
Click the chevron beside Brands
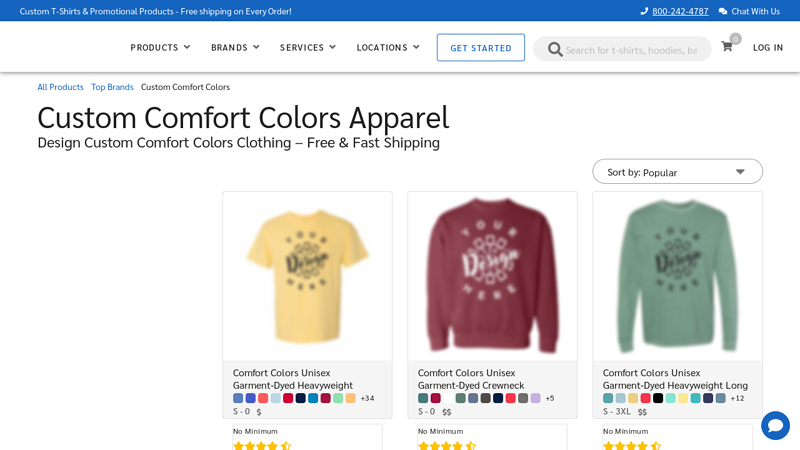(x=256, y=47)
